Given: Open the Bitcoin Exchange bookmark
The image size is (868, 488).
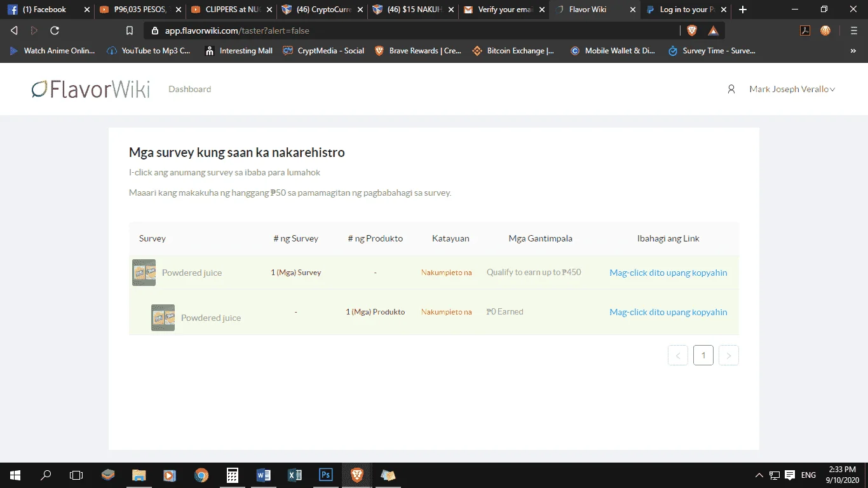Looking at the screenshot, I should [513, 51].
